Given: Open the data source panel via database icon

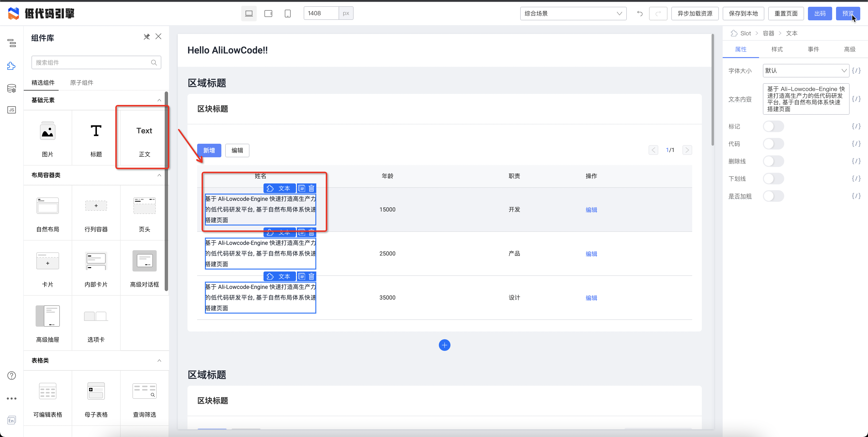Looking at the screenshot, I should [x=11, y=88].
